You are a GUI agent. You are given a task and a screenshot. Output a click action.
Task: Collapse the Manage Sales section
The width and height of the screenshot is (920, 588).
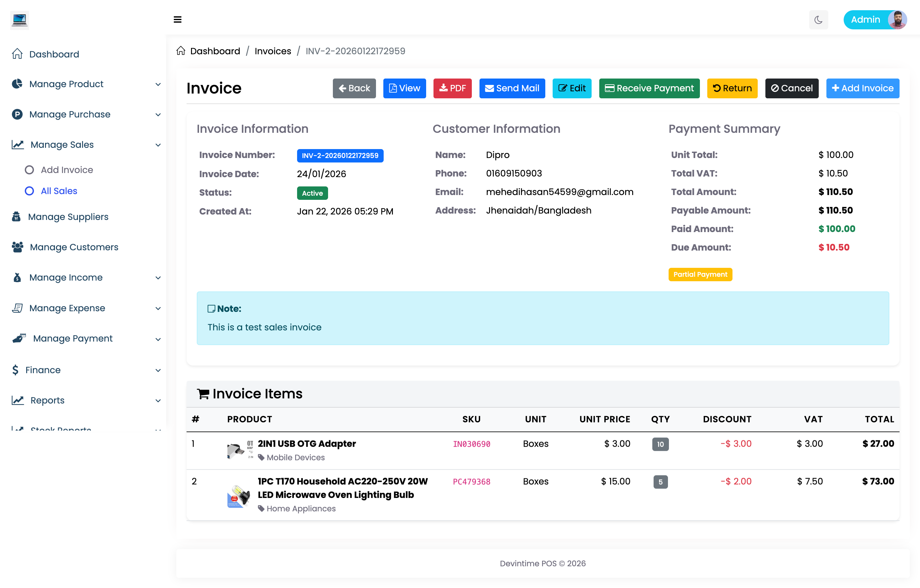pyautogui.click(x=158, y=145)
